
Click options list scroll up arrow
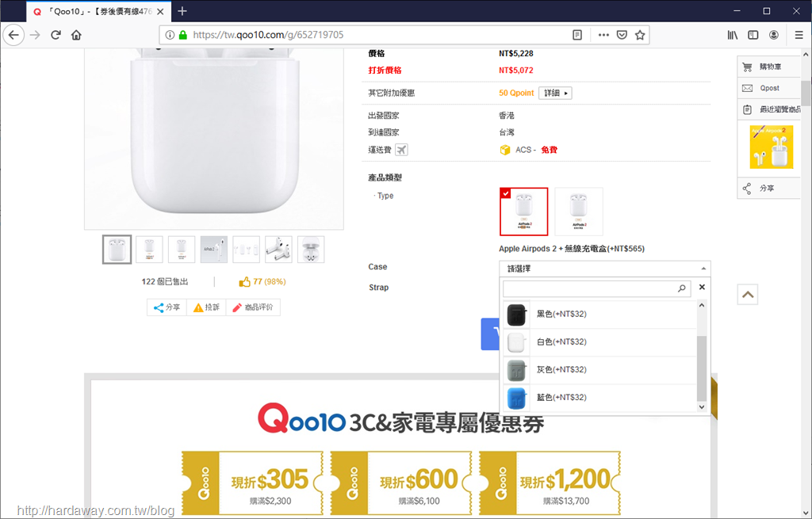click(702, 305)
